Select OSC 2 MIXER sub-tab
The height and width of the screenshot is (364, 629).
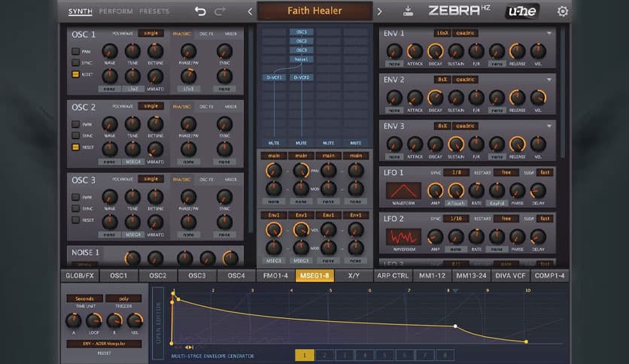coord(231,107)
